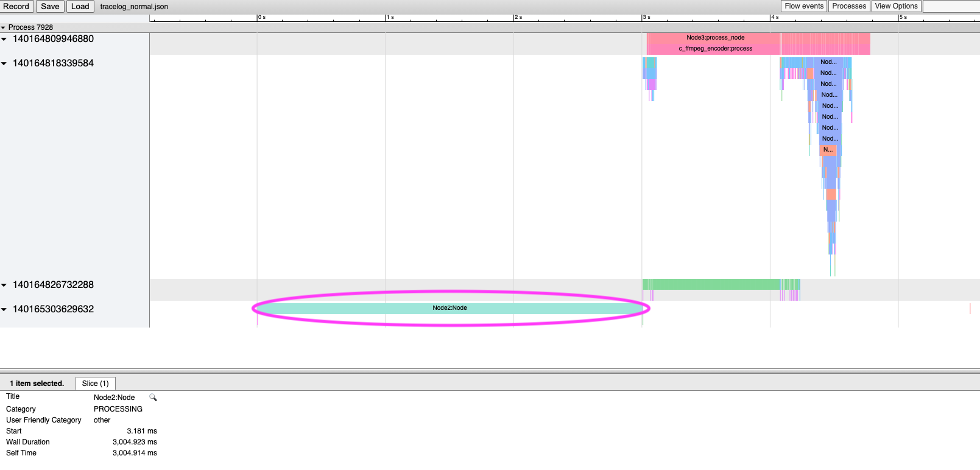Click the Node2:Node title value

point(115,398)
